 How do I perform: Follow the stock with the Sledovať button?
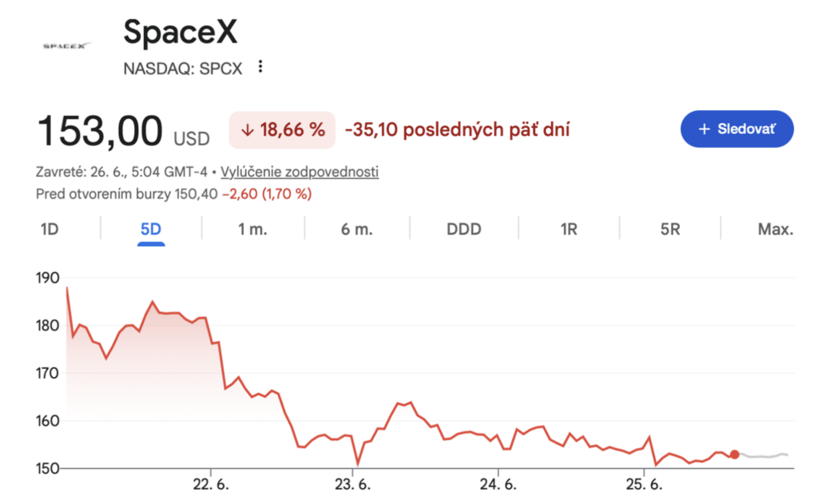pos(737,129)
